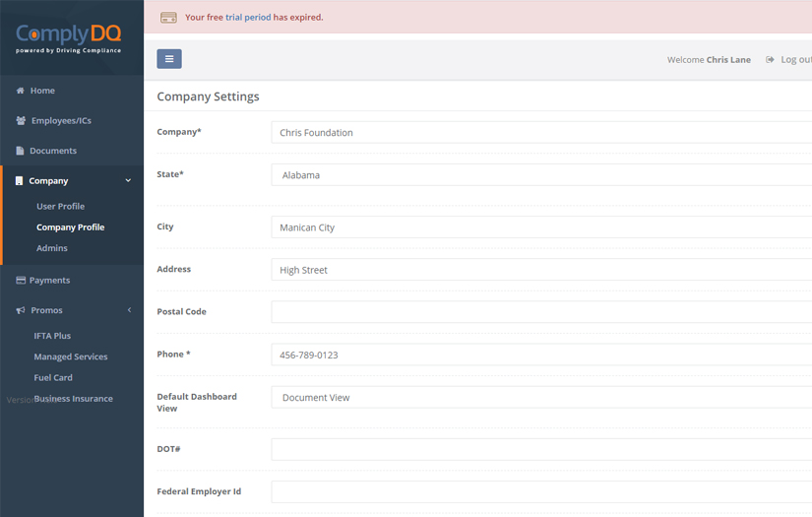Click the Address field with High Street
Viewport: 812px width, 517px height.
coord(541,270)
